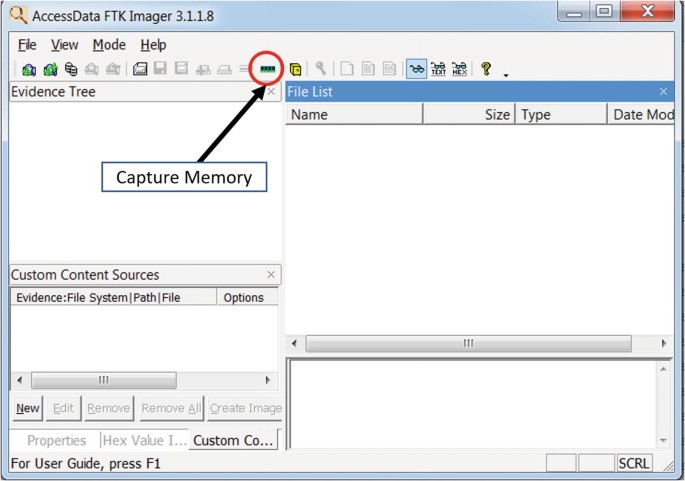
Task: Click the Evidence:File System|Path|File column header
Action: [114, 298]
